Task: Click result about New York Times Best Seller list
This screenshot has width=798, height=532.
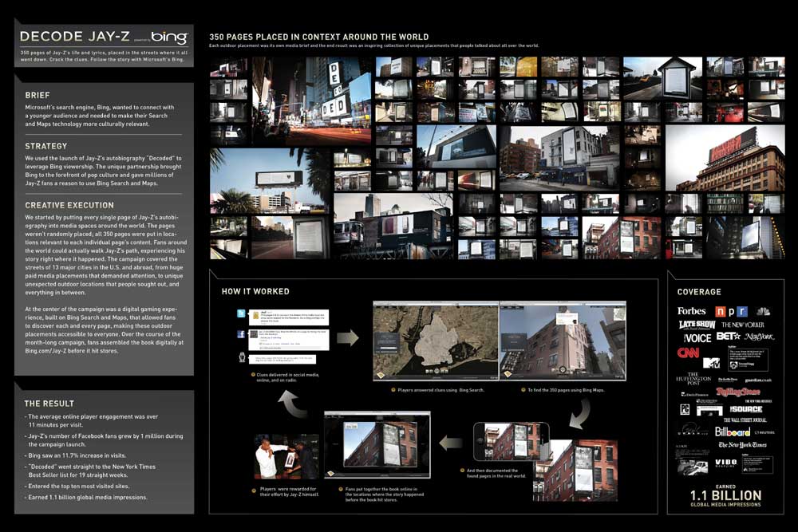Action: click(92, 471)
